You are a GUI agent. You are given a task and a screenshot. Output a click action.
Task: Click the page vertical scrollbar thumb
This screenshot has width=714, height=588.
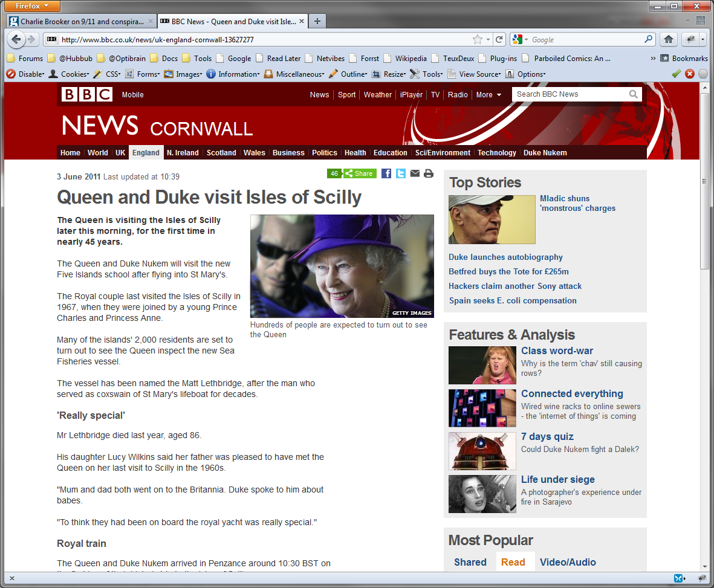click(704, 180)
